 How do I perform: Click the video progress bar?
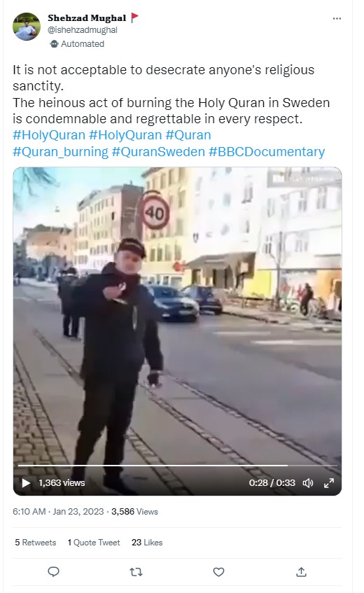click(x=177, y=465)
